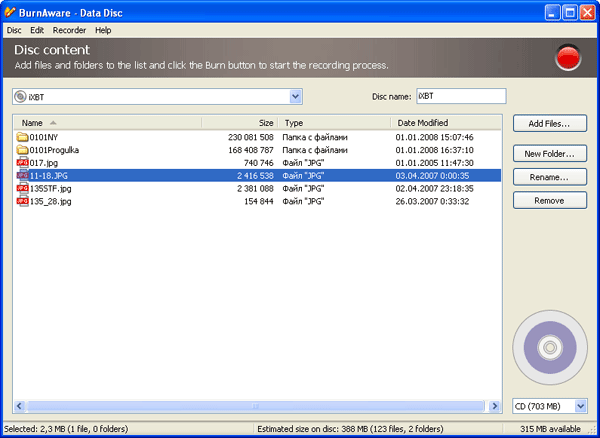Select the file name 017.jpg

(x=44, y=163)
